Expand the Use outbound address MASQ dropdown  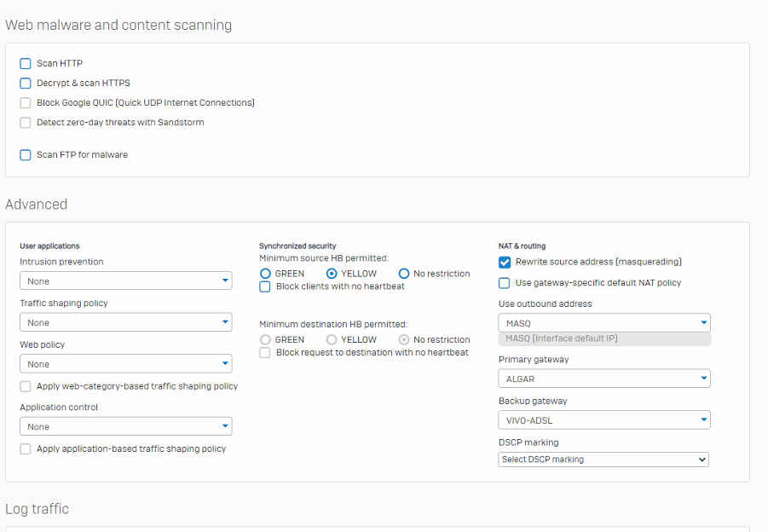[604, 323]
